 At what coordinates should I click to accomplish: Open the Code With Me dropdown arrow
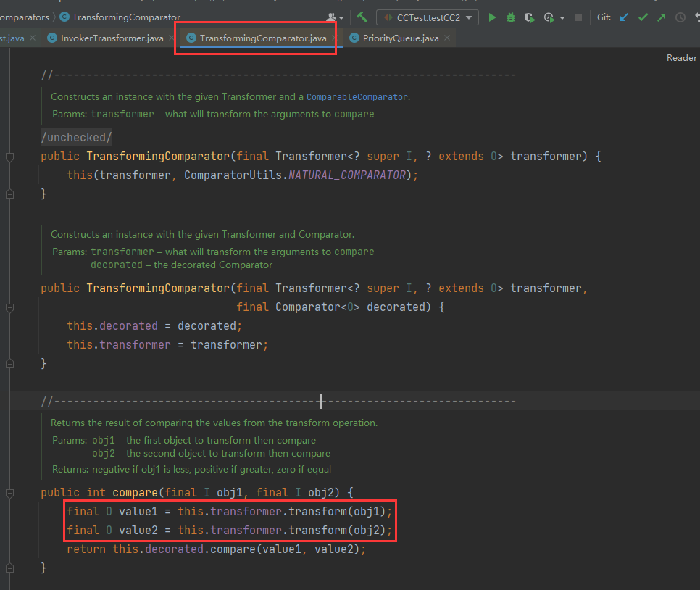341,18
